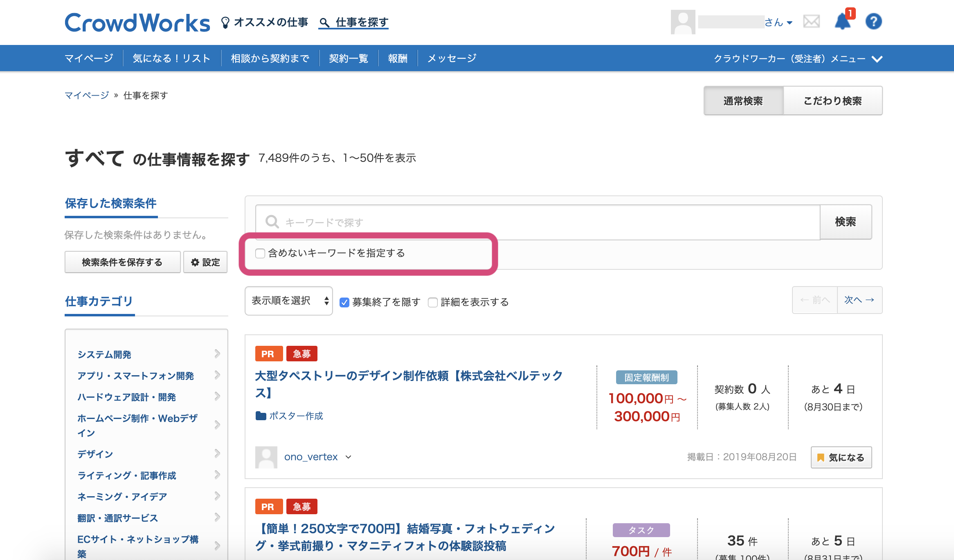Click the CrowdWorks logo
This screenshot has width=954, height=560.
coord(137,23)
